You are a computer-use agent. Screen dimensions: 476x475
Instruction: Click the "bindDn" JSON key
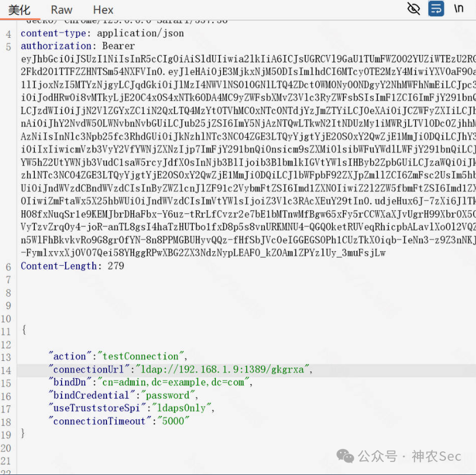click(70, 382)
